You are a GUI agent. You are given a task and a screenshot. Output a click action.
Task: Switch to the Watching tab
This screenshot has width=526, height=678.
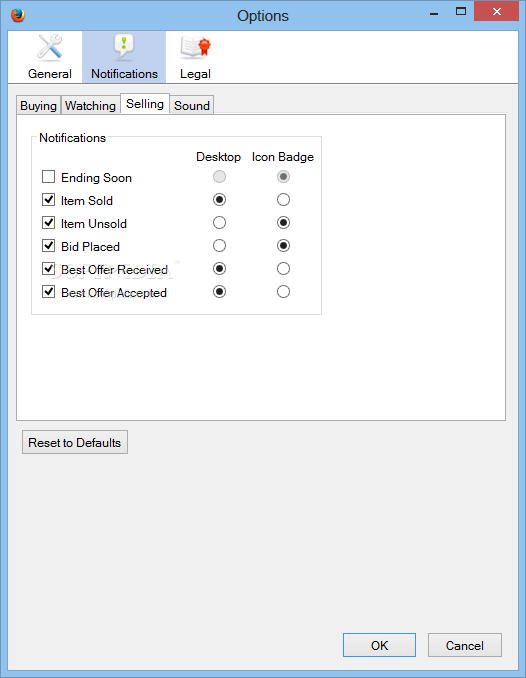click(90, 106)
